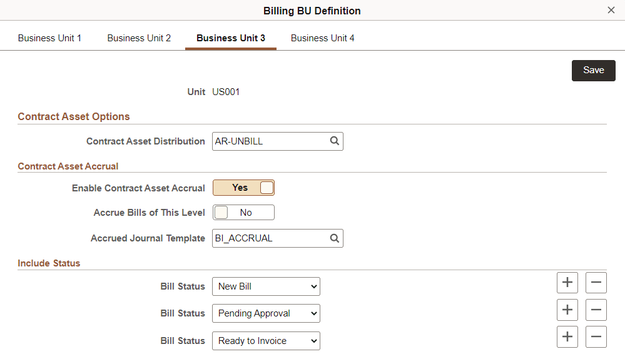Viewport: 625px width, 364px height.
Task: Select the Business Unit 2 tab
Action: pos(138,38)
